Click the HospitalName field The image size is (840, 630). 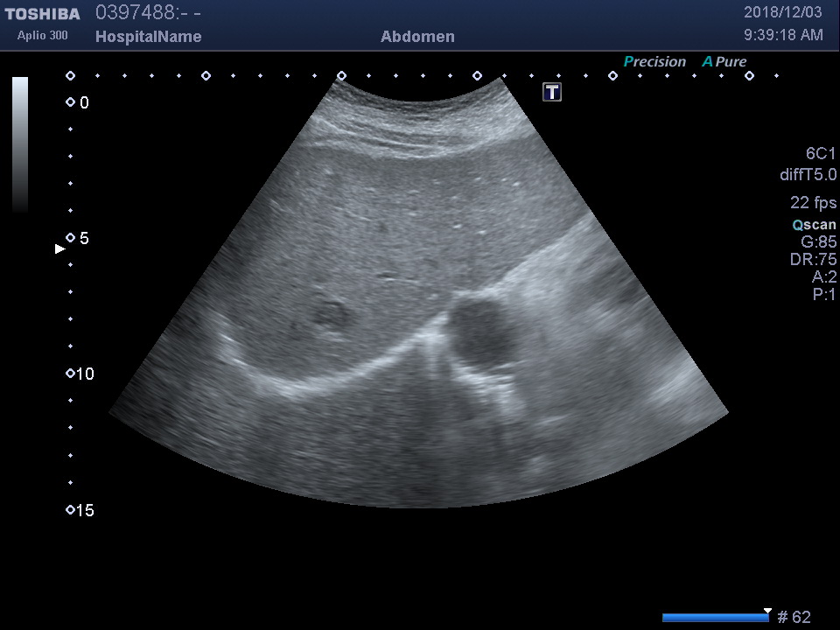[149, 37]
